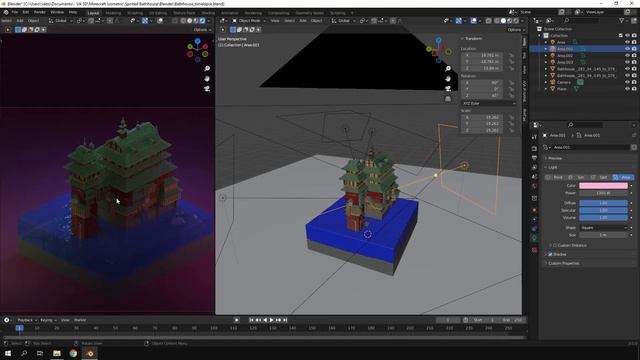Collapse the Transform panel in sidebar
The width and height of the screenshot is (640, 360).
pyautogui.click(x=472, y=38)
